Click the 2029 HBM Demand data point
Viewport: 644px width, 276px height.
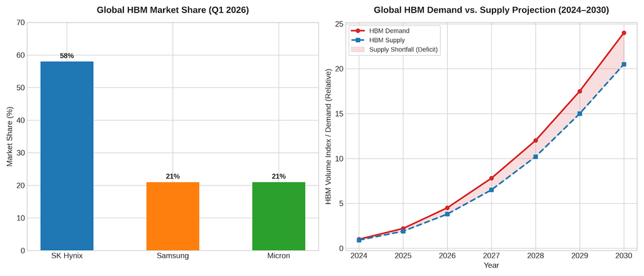click(x=579, y=91)
